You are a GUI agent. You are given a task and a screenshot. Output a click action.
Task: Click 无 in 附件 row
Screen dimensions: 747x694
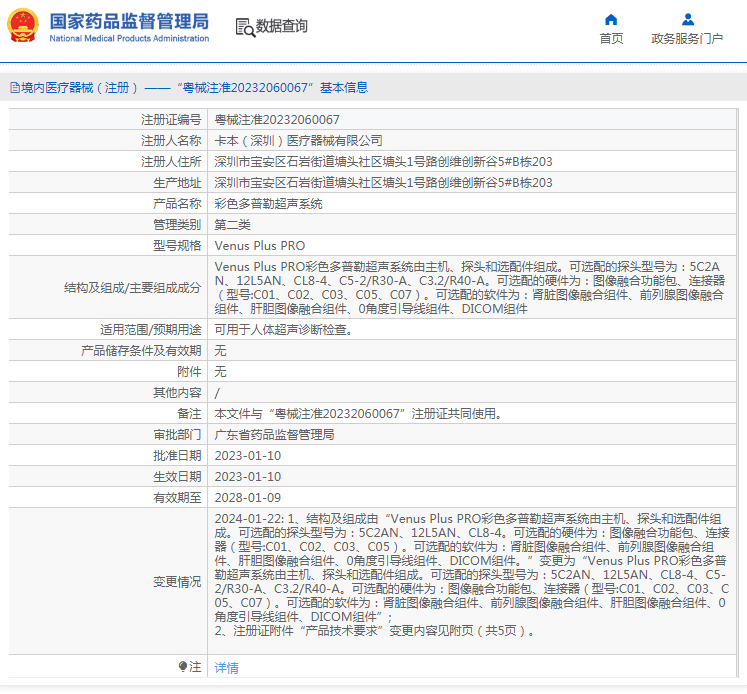point(220,372)
